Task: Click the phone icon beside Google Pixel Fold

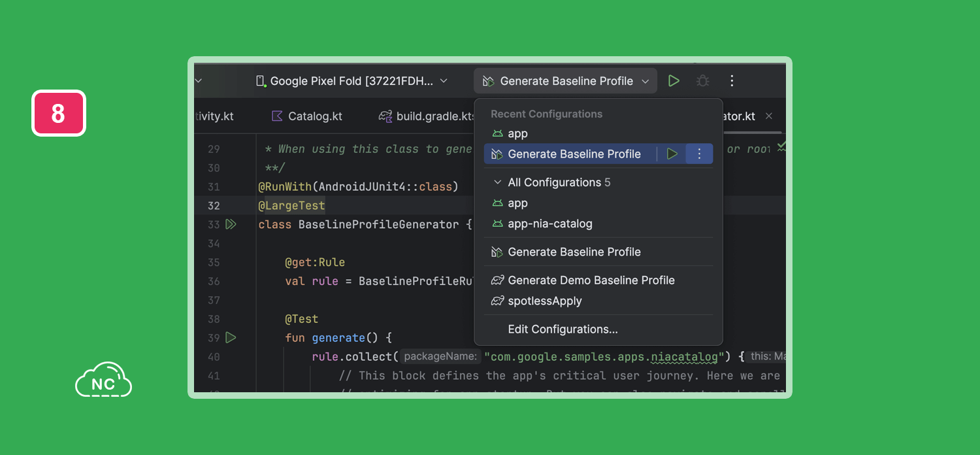Action: 260,81
